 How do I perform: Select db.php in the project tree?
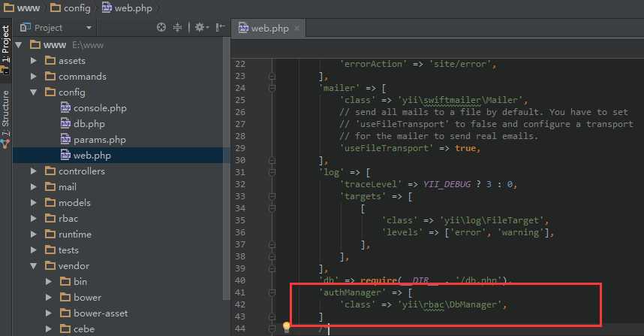(x=119, y=124)
